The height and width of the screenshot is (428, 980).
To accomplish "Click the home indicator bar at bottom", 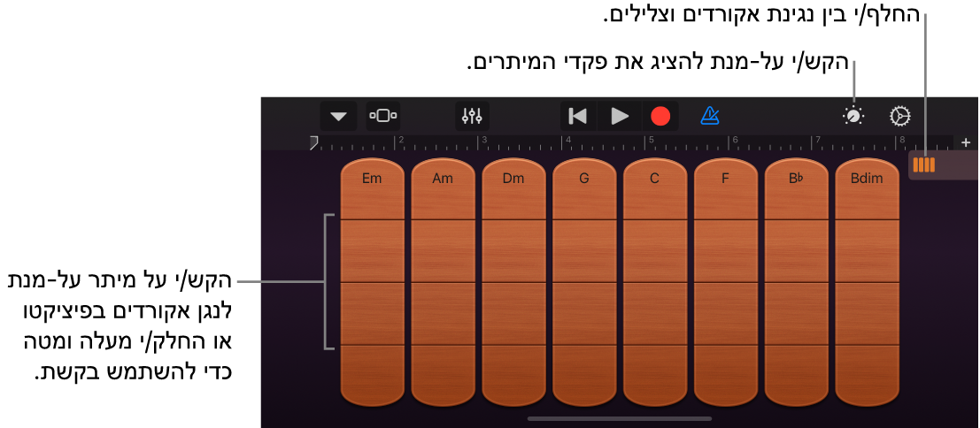I will click(620, 418).
